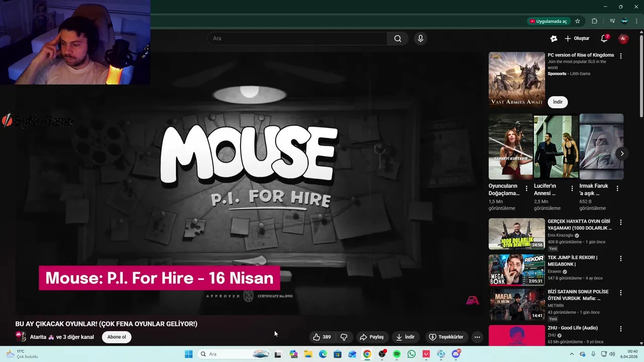Open PC version of Rise of Kingdoms title

click(581, 55)
